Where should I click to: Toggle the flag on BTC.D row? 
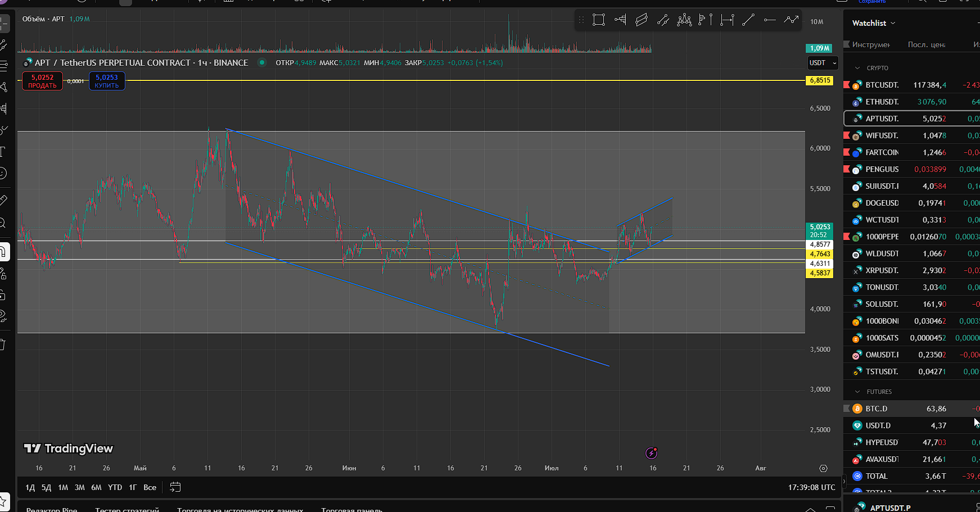[847, 409]
